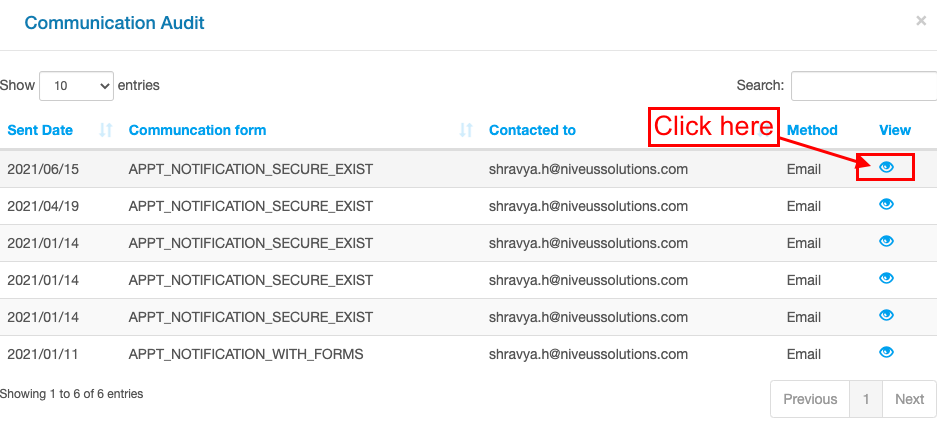Go to the Next page

click(909, 399)
